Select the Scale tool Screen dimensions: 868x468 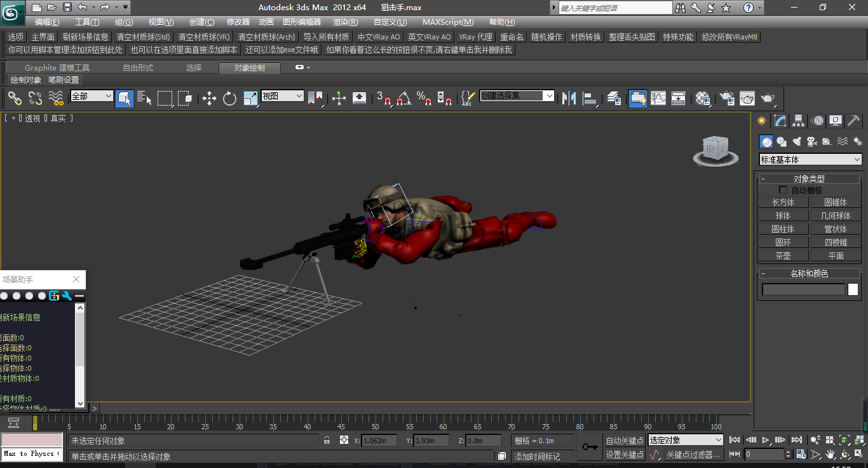[250, 98]
